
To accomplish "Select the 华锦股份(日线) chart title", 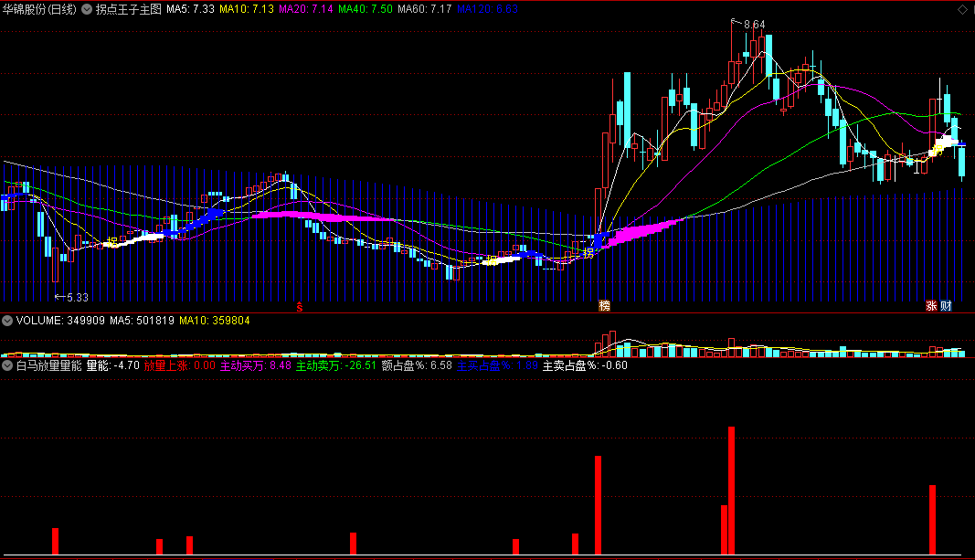I will (x=40, y=9).
